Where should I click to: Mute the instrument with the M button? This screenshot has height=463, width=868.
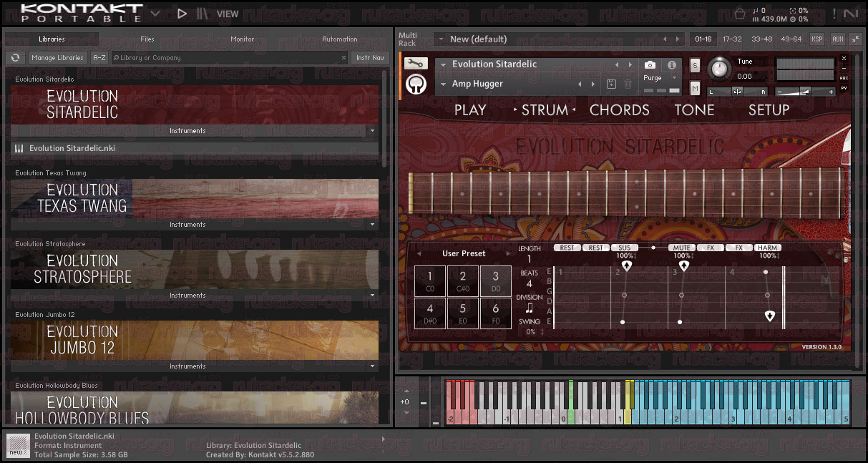tap(695, 88)
